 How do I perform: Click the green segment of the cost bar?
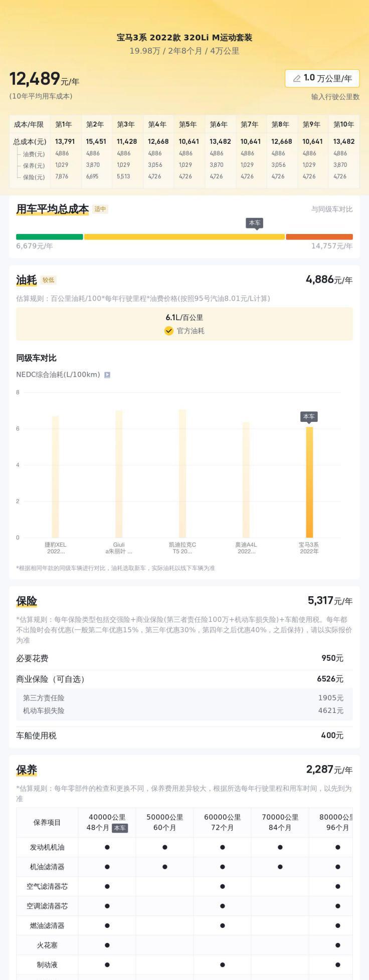pos(49,237)
